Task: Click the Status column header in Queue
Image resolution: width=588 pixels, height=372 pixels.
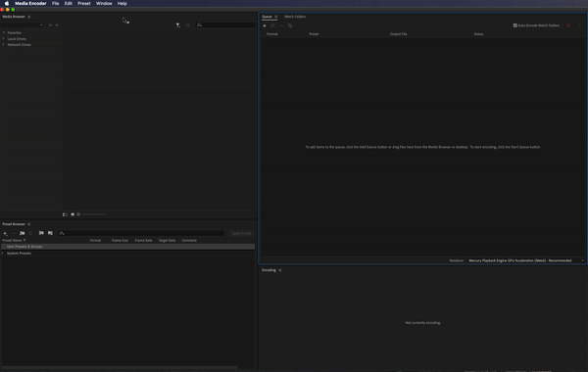Action: coord(478,33)
